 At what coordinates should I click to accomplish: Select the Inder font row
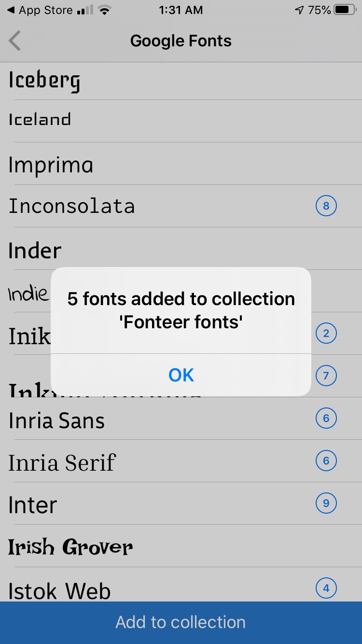pyautogui.click(x=181, y=249)
